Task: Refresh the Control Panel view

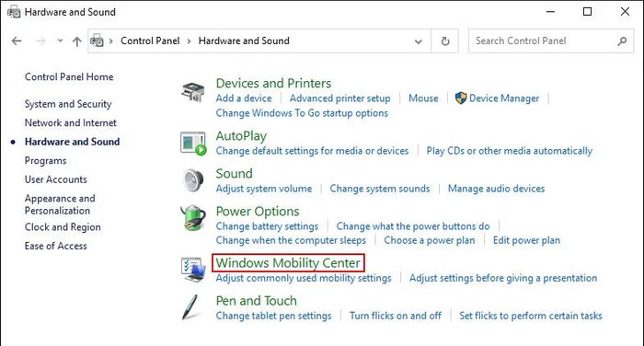Action: tap(444, 41)
